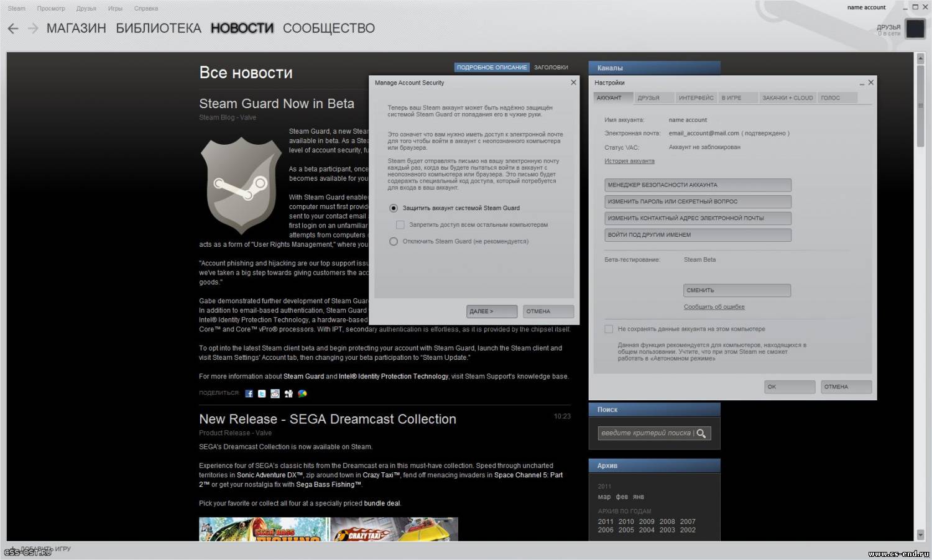The height and width of the screenshot is (560, 932).
Task: Click ИЗМЕНИТЬ ПАРОЛЬ ИЛИ СЕКРЕТНЫЙ ВОПРОС
Action: [698, 201]
